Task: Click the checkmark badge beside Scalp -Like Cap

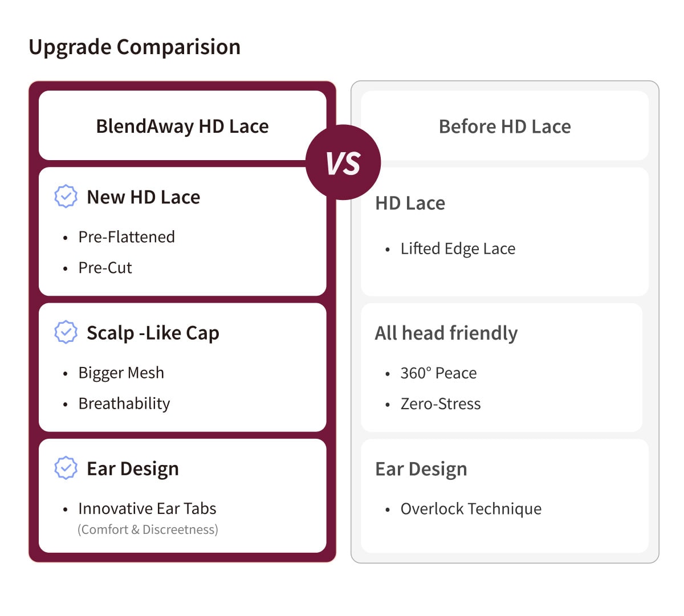Action: coord(66,332)
